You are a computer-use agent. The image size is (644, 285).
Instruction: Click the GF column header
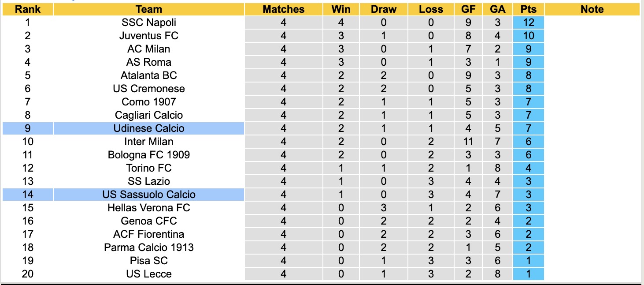pos(468,9)
